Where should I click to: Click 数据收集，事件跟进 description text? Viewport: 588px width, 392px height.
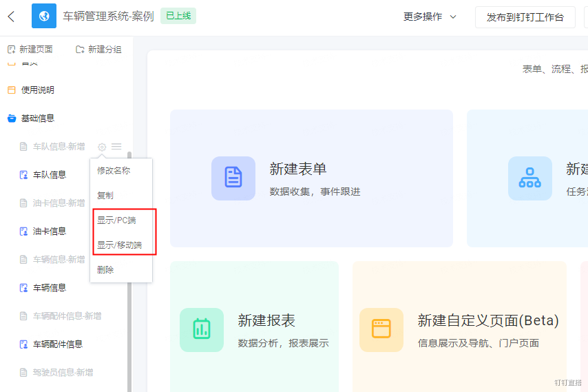tap(315, 192)
